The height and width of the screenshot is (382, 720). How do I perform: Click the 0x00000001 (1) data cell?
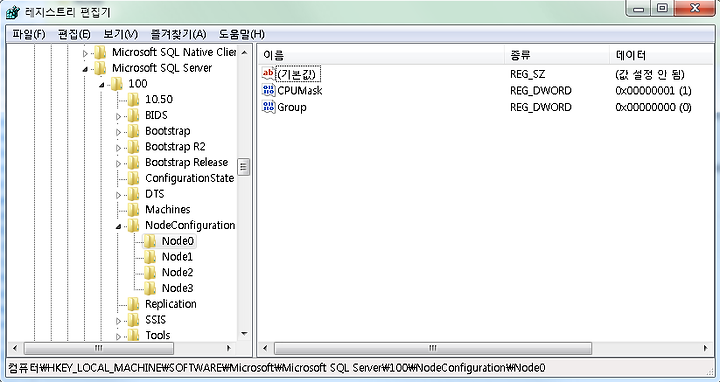(653, 90)
